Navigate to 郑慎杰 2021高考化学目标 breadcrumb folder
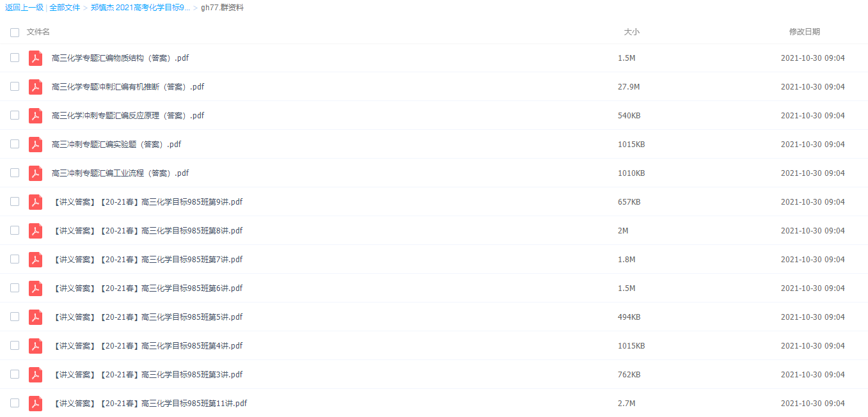 [x=140, y=8]
